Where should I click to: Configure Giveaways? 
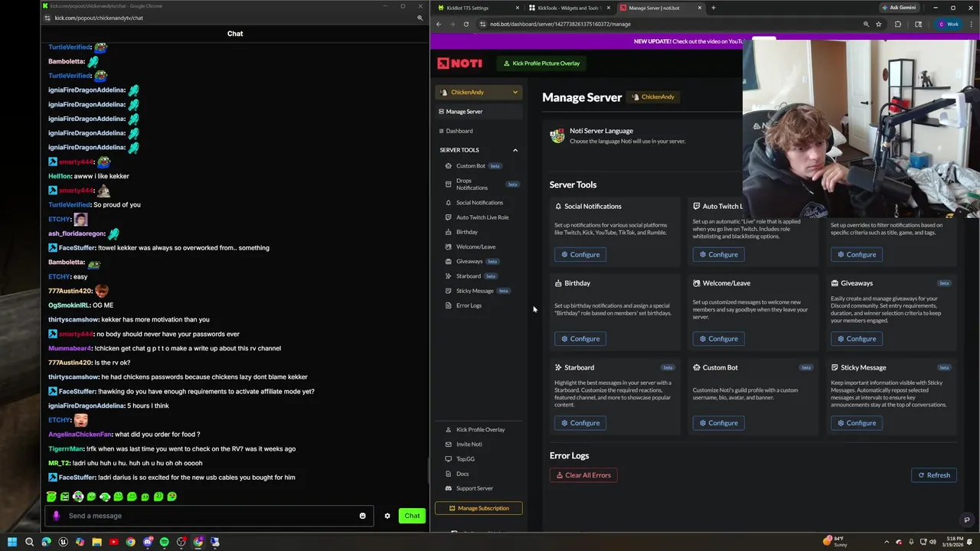(x=856, y=338)
